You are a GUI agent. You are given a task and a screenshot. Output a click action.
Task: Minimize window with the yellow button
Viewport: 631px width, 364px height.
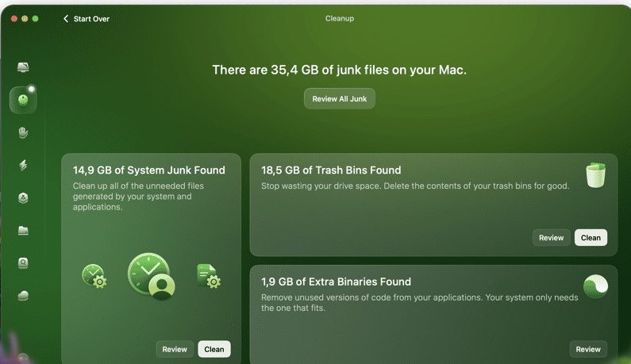pos(25,18)
